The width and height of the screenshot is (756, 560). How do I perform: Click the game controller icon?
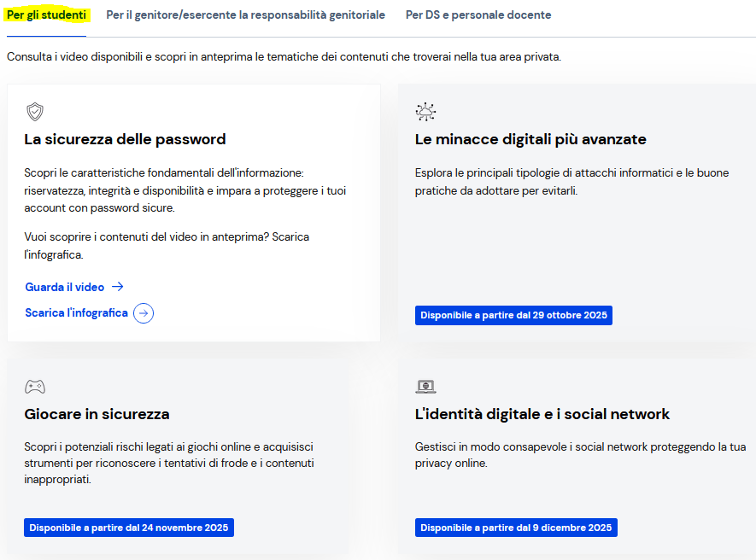(x=35, y=387)
